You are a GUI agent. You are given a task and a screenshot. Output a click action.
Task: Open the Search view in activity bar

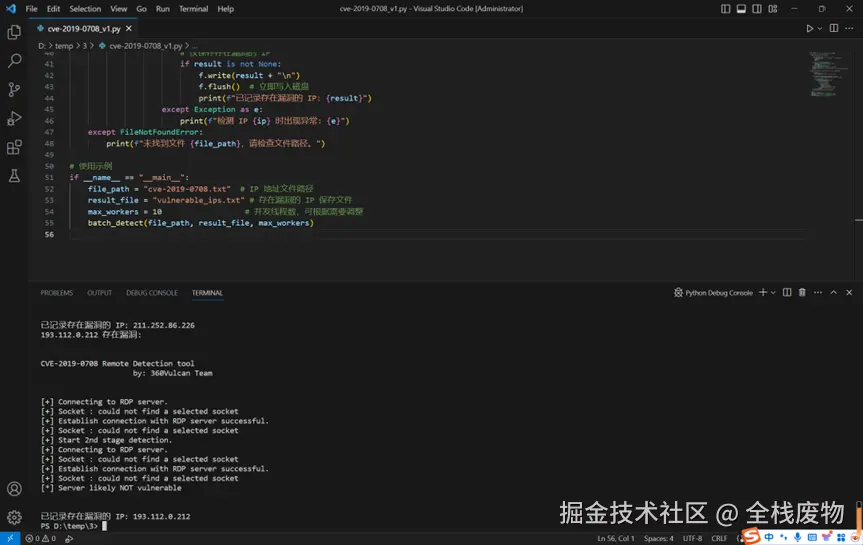pyautogui.click(x=14, y=61)
